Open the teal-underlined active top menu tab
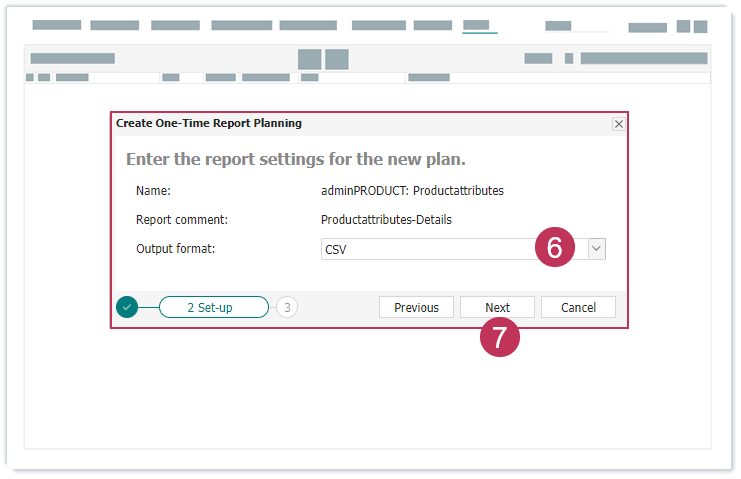This screenshot has width=741, height=479. coord(479,26)
